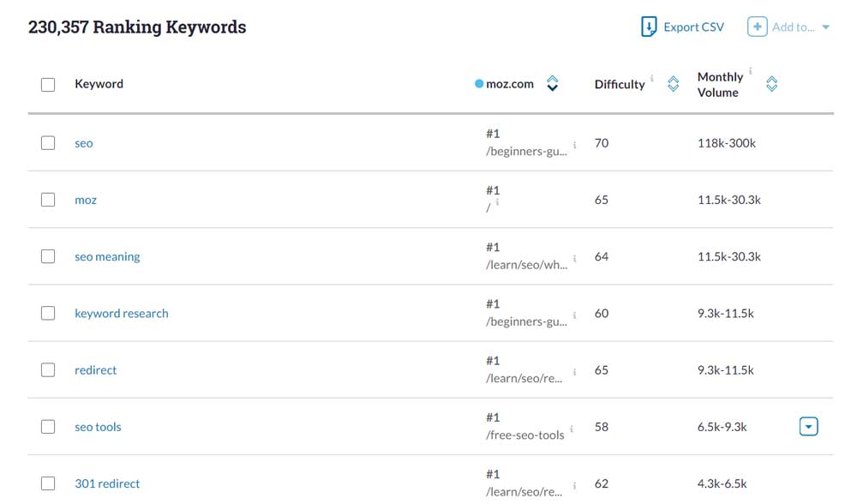Screen dimensions: 857x504
Task: Click the blue moz.com color dot
Action: point(479,84)
